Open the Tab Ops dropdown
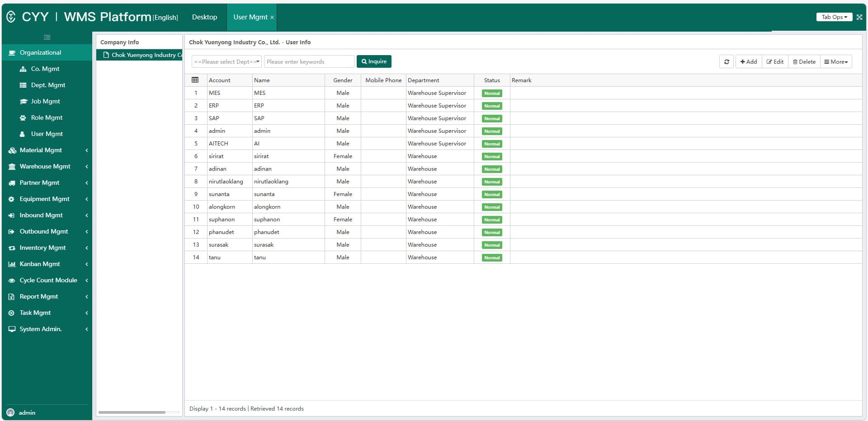 pos(834,17)
